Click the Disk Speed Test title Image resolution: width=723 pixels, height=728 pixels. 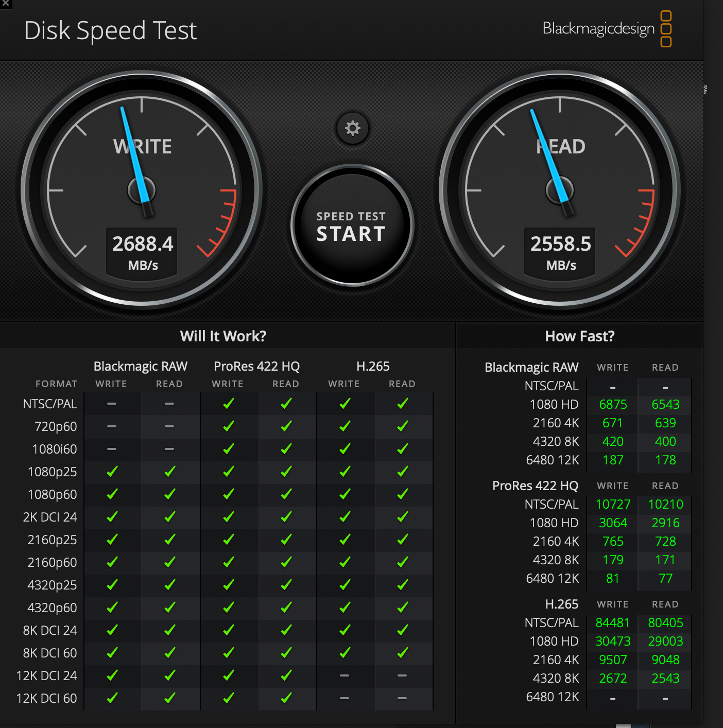[x=111, y=30]
